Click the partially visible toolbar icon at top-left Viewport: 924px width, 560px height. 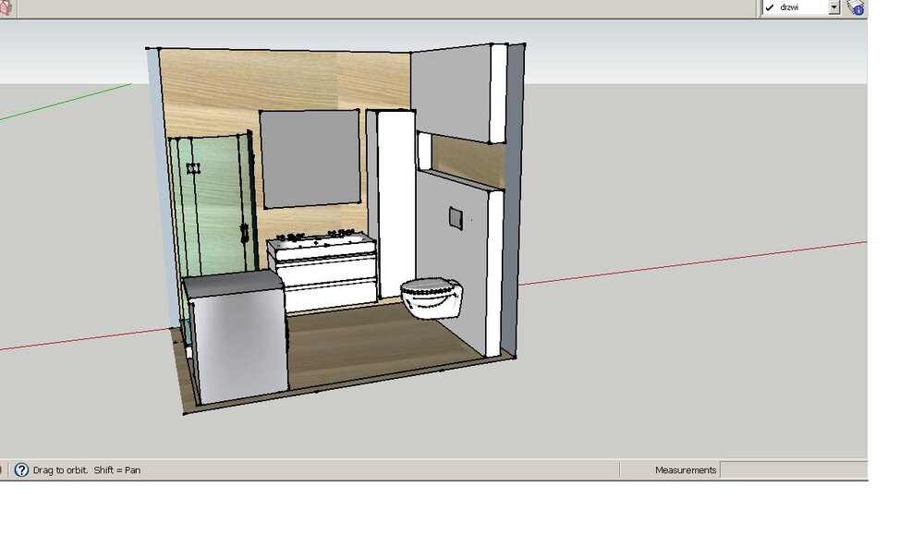click(x=5, y=7)
